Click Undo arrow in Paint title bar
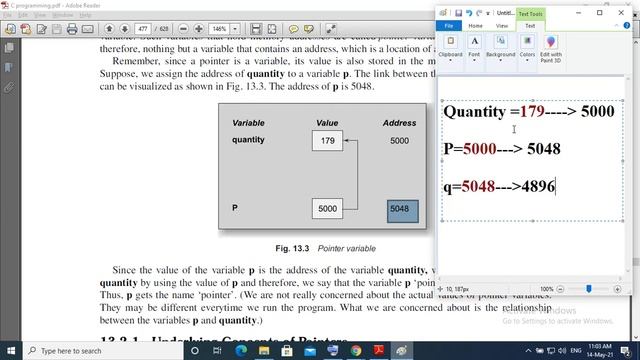The height and width of the screenshot is (360, 640). point(469,13)
